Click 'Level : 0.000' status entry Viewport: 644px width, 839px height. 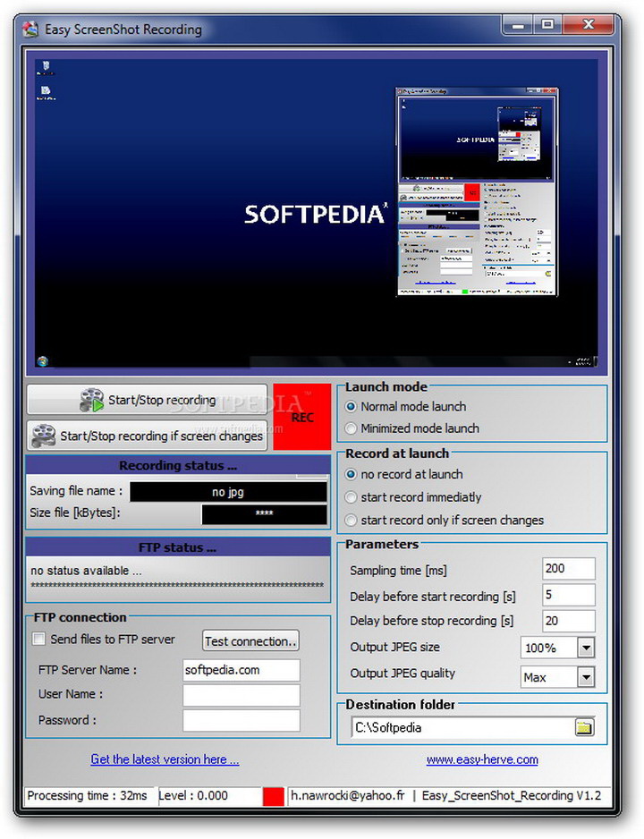pyautogui.click(x=193, y=796)
